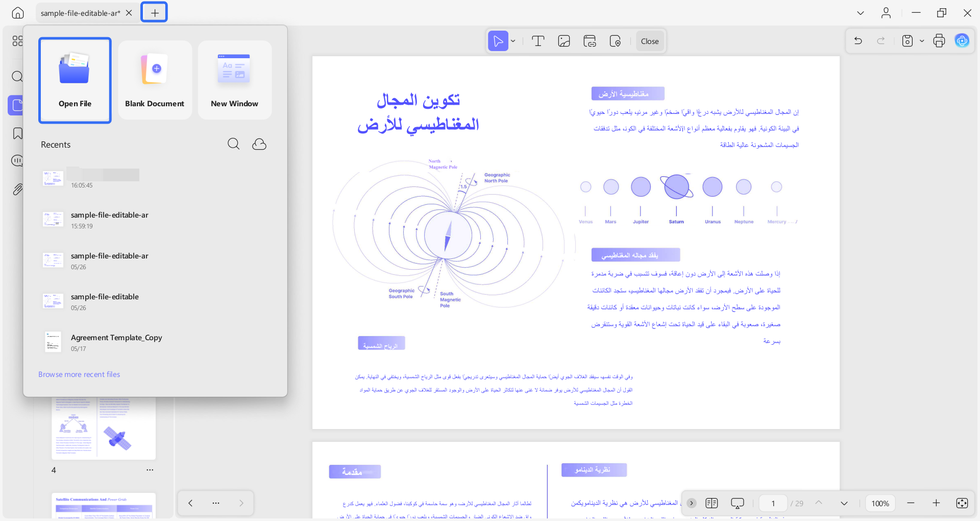Viewport: 980px width, 521px height.
Task: Close the sample-file-editable-ar tab
Action: coord(129,13)
